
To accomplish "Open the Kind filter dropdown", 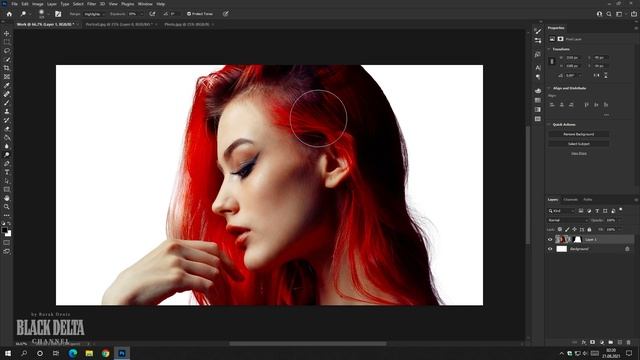I will pyautogui.click(x=561, y=211).
